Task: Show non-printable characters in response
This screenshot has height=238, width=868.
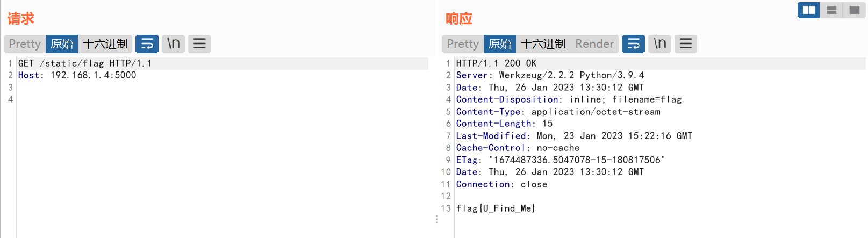Action: click(659, 44)
